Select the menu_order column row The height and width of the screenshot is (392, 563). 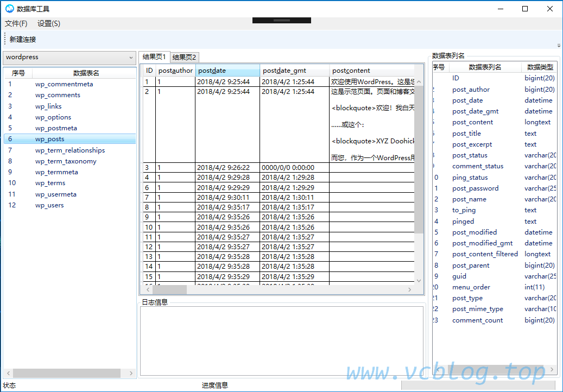pos(495,287)
